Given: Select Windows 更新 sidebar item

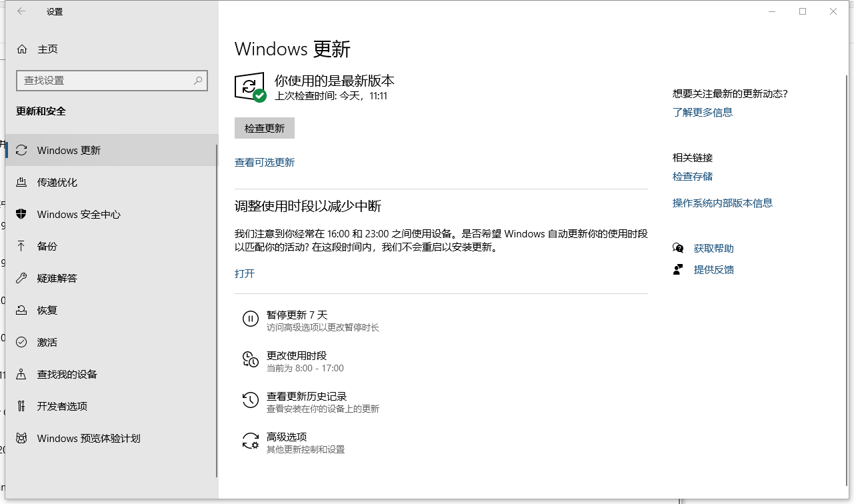Looking at the screenshot, I should (x=111, y=150).
